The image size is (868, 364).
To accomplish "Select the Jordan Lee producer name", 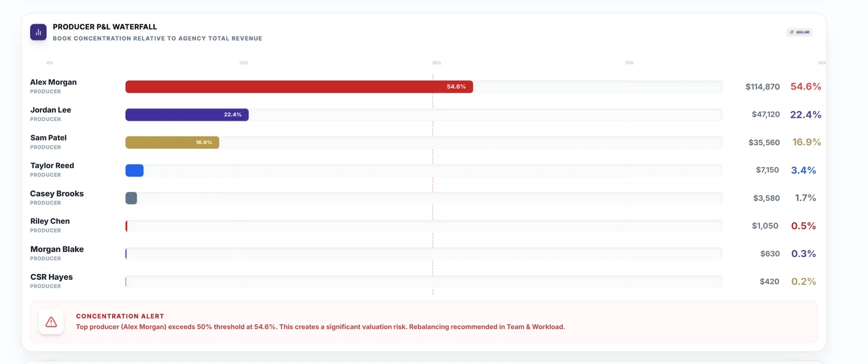I will (x=50, y=110).
